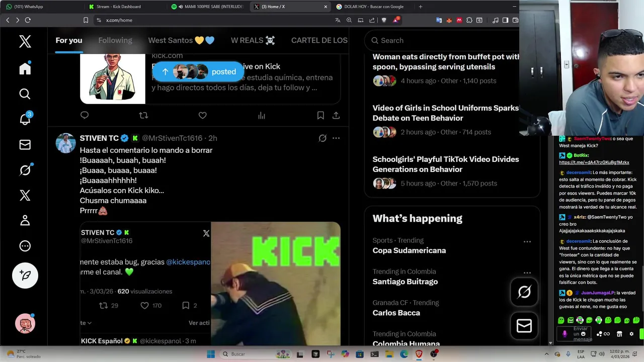The height and width of the screenshot is (362, 644).
Task: Open chat settings gear icon
Action: click(x=631, y=334)
